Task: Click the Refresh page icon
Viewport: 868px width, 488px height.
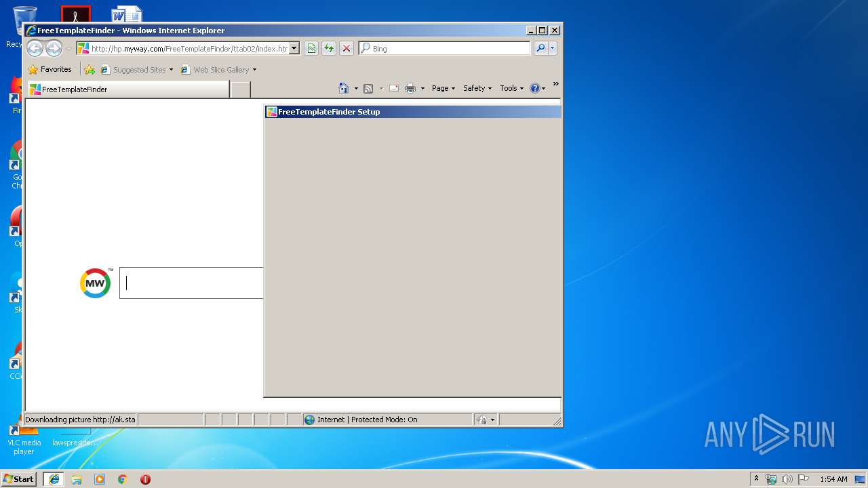Action: pyautogui.click(x=329, y=48)
